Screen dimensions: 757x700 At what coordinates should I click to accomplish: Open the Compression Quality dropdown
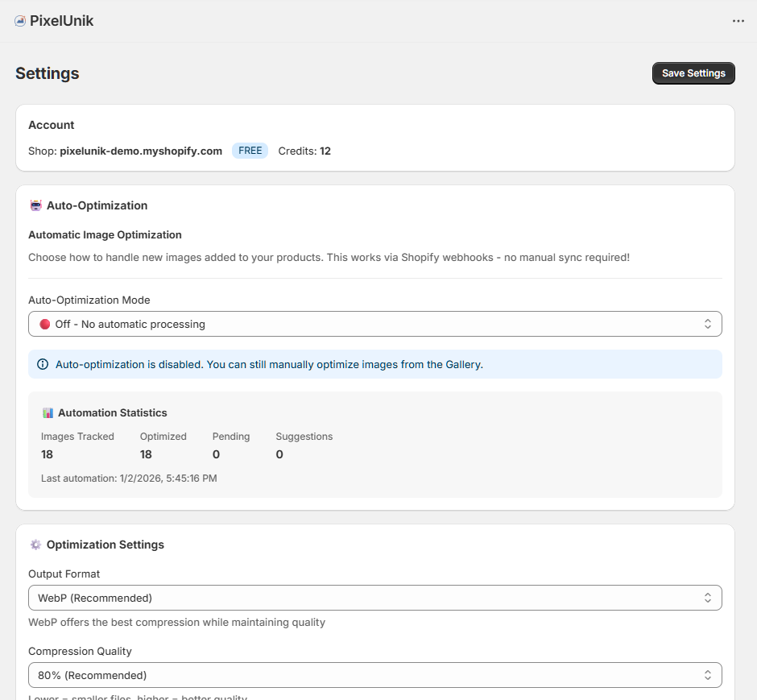coord(375,675)
